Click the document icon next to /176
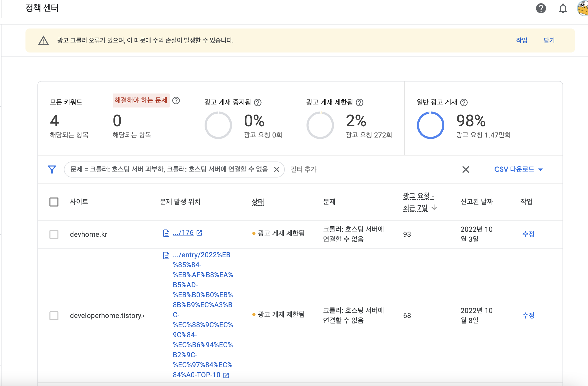The image size is (588, 386). pos(166,233)
